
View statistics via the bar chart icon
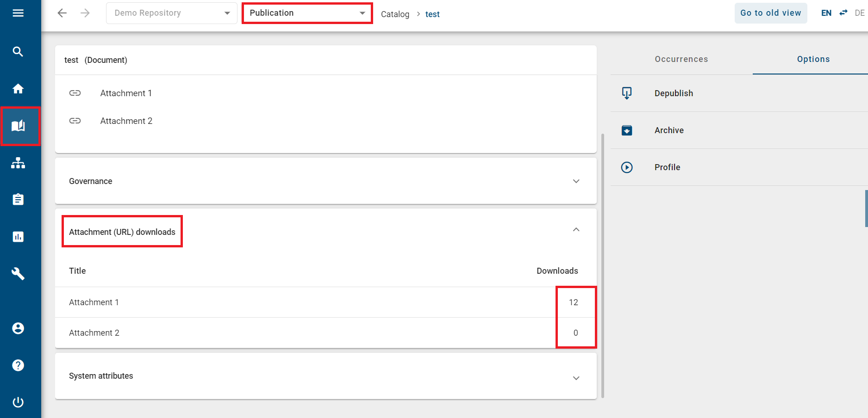18,236
